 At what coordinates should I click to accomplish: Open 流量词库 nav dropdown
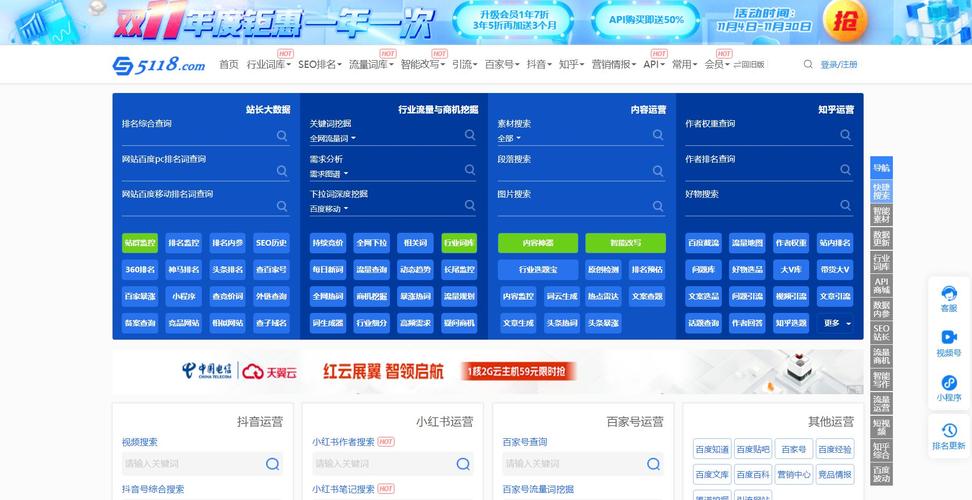(x=371, y=64)
